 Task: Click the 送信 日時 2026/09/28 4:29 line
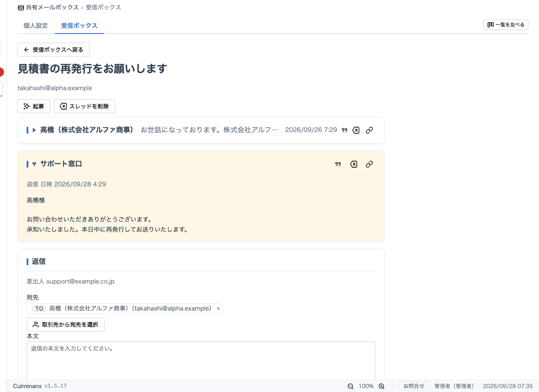pyautogui.click(x=66, y=184)
